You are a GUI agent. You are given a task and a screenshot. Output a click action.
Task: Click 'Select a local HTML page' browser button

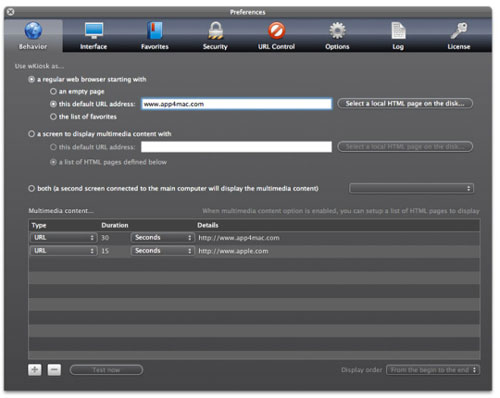point(405,103)
